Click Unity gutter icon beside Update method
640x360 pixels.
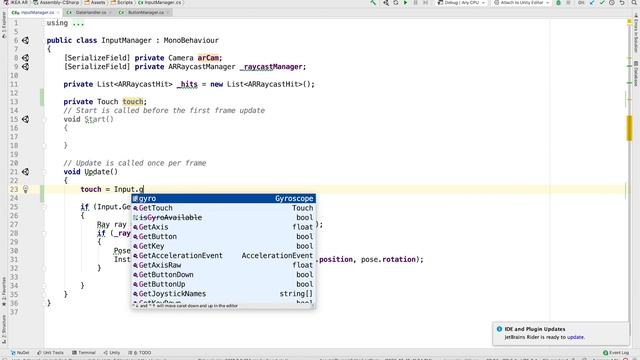pyautogui.click(x=25, y=172)
